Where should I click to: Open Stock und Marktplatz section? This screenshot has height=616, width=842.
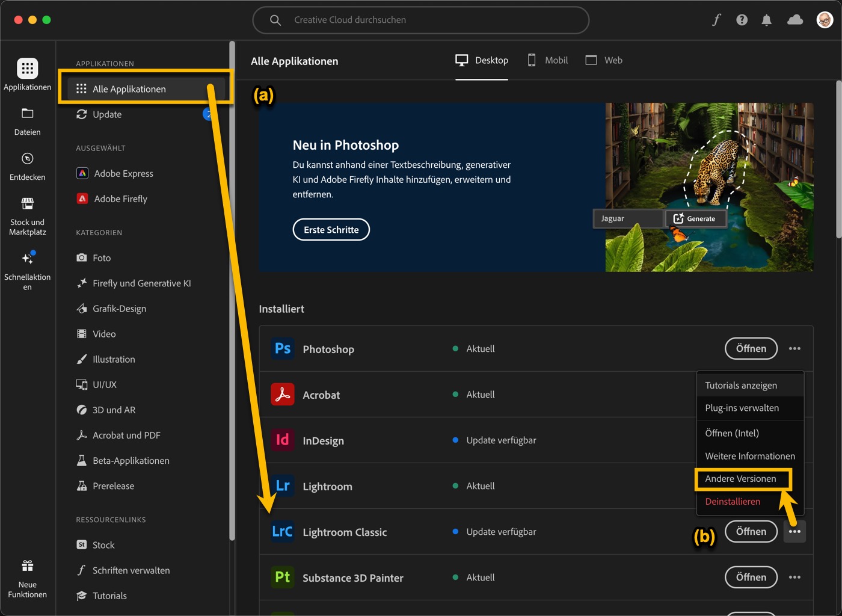27,217
